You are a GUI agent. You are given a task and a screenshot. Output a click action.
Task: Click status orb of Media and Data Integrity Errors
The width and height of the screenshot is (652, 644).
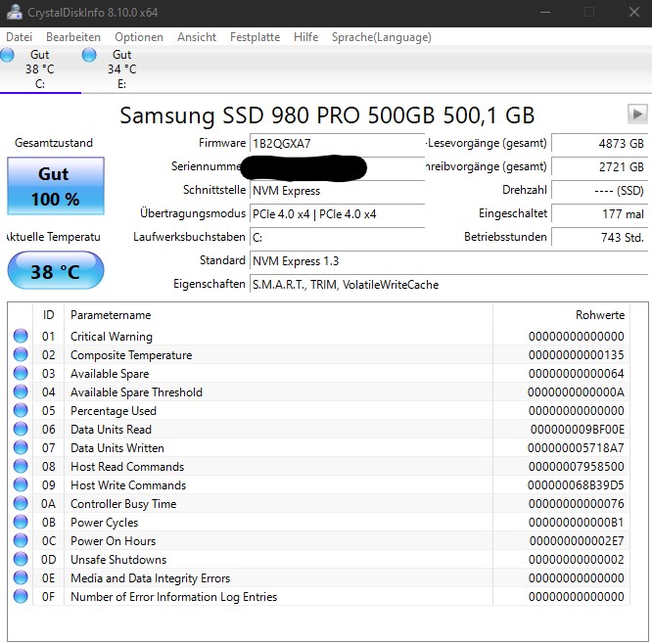pyautogui.click(x=21, y=577)
